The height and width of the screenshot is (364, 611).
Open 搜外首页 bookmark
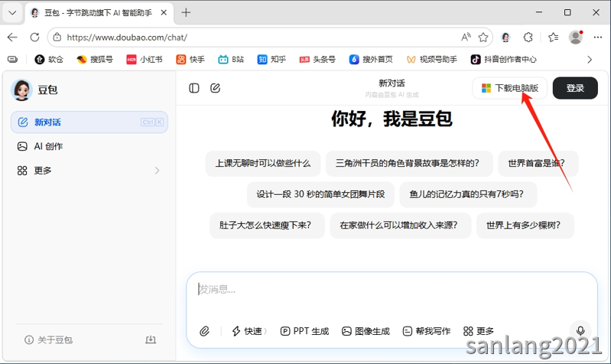click(371, 59)
